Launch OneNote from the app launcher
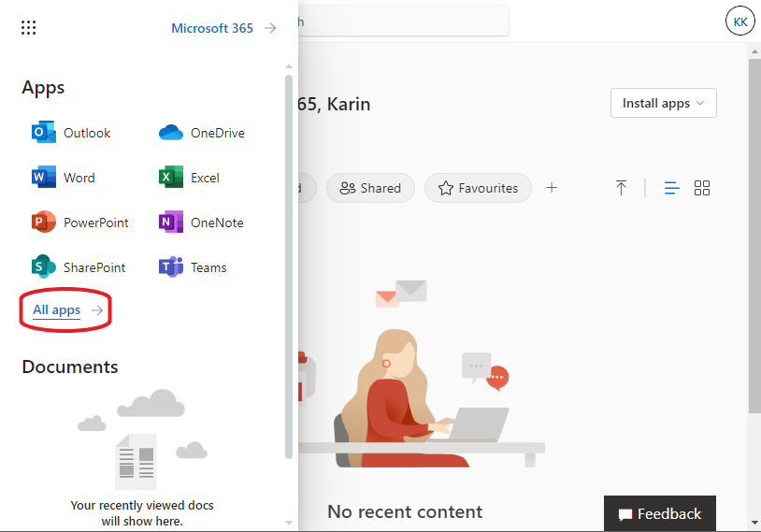Image resolution: width=761 pixels, height=532 pixels. click(x=201, y=223)
